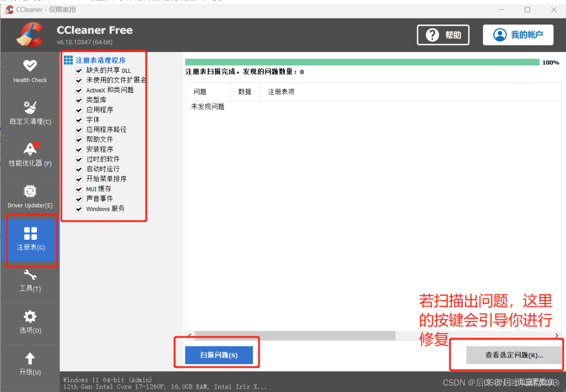Click the 未发现问题 result row
This screenshot has height=392, width=566.
pos(207,107)
